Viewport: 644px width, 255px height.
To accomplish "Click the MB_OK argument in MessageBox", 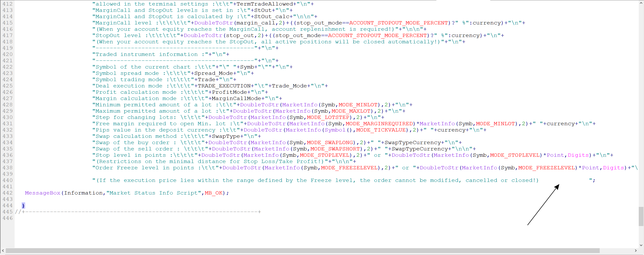I will [213, 193].
